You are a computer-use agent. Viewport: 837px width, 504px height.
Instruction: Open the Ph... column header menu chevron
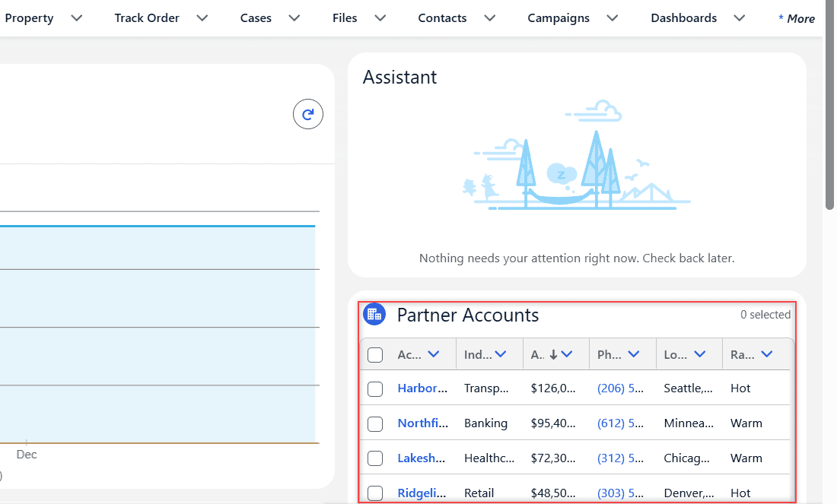point(634,354)
